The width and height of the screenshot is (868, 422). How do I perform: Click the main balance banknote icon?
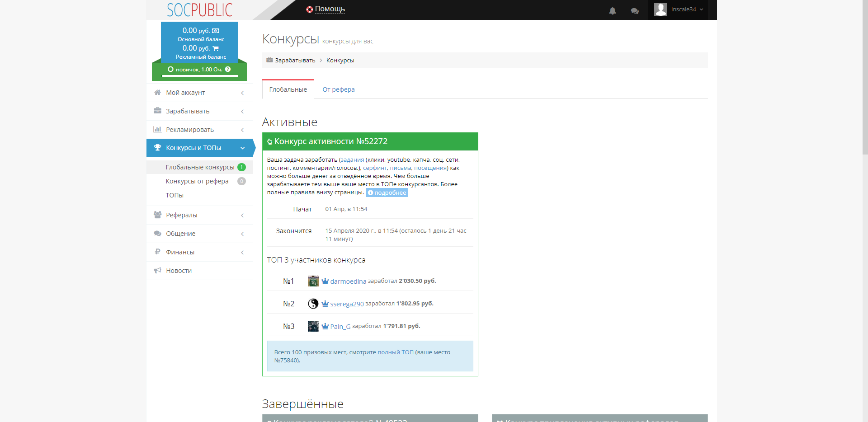[x=216, y=31]
